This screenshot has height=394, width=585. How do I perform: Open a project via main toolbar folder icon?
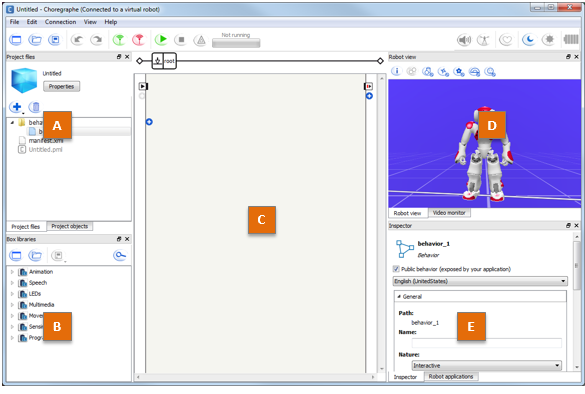tap(35, 40)
